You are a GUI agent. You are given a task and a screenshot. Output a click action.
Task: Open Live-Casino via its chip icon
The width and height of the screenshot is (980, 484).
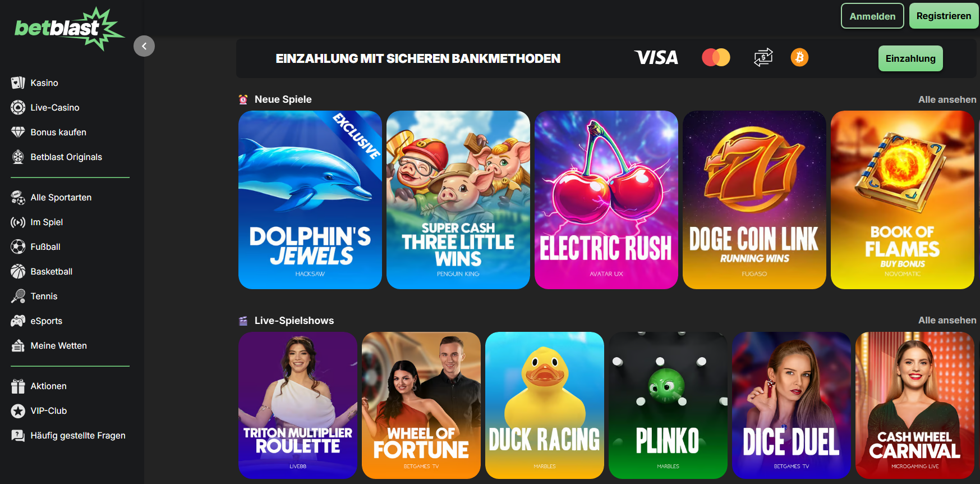click(18, 107)
